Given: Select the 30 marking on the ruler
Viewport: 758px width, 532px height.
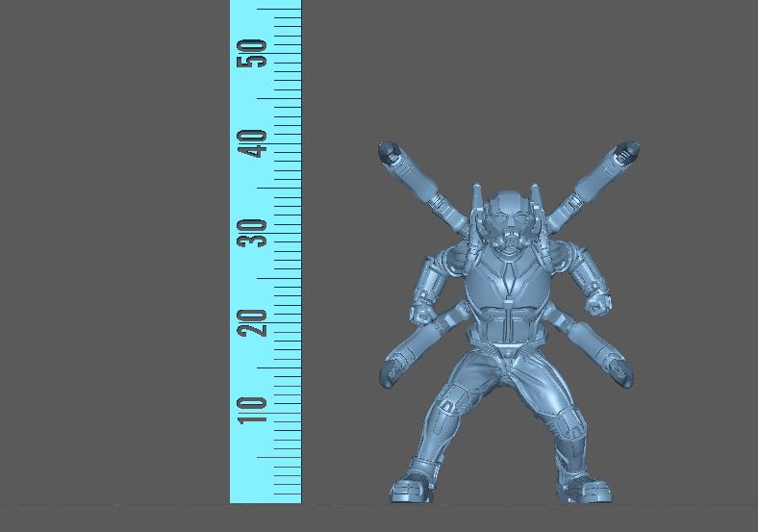Looking at the screenshot, I should point(253,233).
